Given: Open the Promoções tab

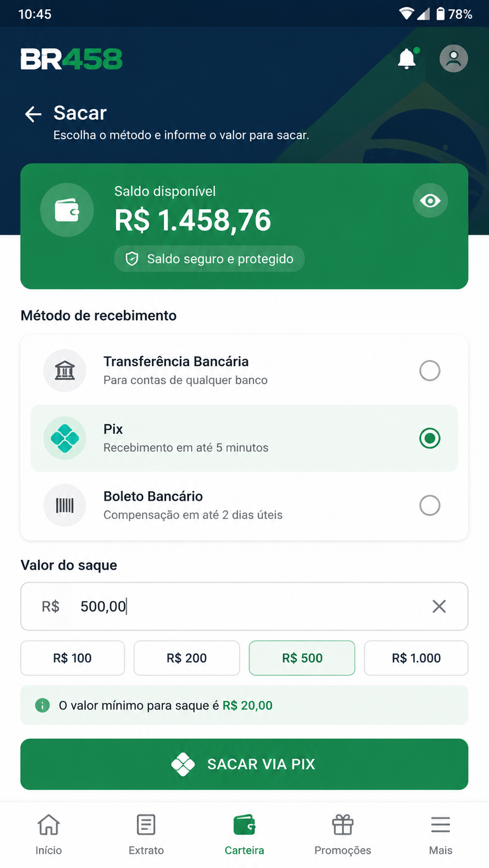Looking at the screenshot, I should point(343,835).
